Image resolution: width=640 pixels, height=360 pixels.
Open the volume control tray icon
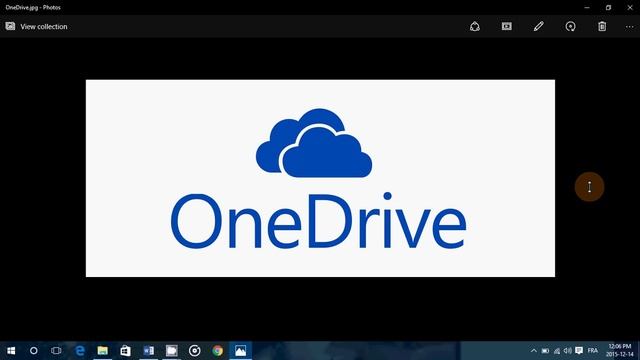568,351
